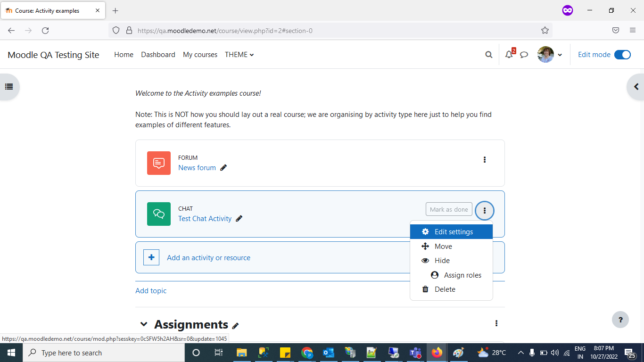Viewport: 644px width, 362px height.
Task: Open Outlook from the taskbar
Action: point(328,353)
